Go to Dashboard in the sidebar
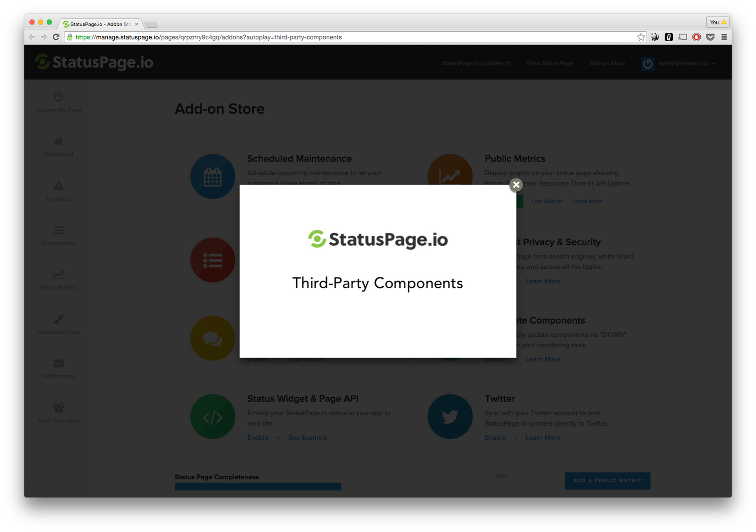The width and height of the screenshot is (756, 532). point(59,146)
